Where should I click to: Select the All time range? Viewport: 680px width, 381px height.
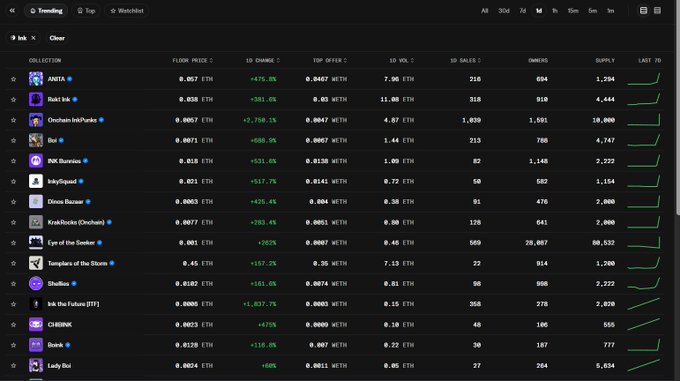(484, 11)
